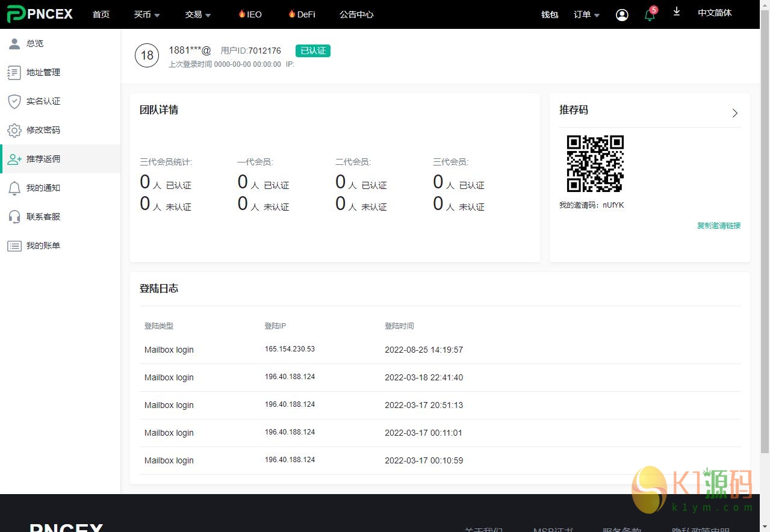Open 地址管理 address management in sidebar
The height and width of the screenshot is (532, 770).
[x=43, y=72]
